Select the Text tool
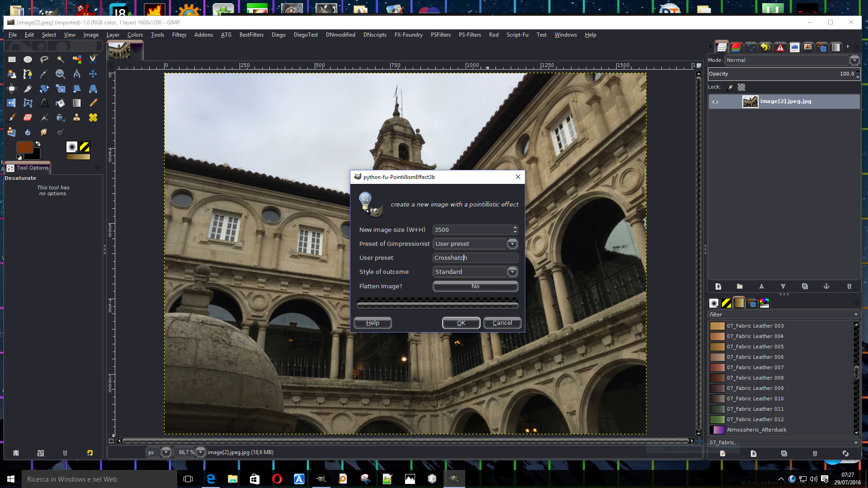Screen dimensions: 868x488 (44, 103)
